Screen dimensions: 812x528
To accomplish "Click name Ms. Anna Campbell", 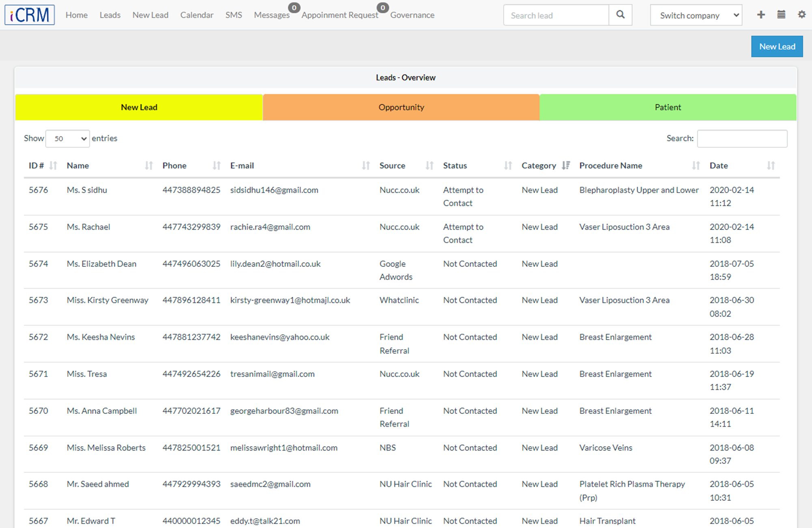I will click(x=102, y=411).
